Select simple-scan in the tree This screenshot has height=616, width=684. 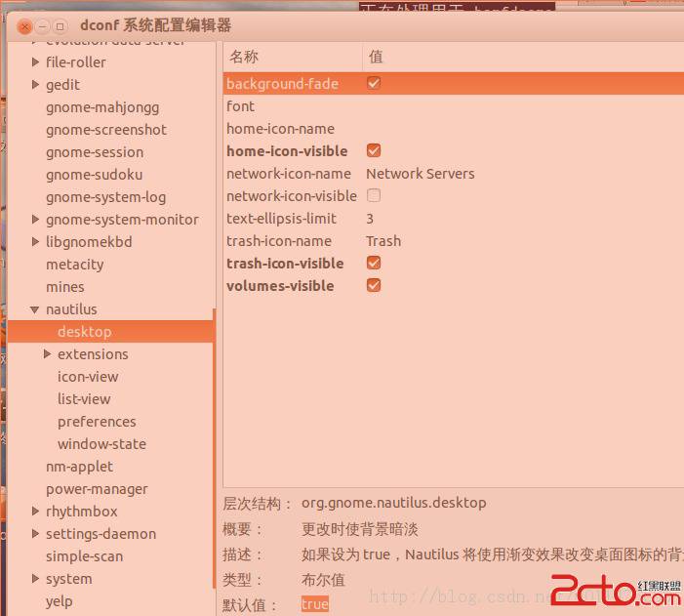click(84, 556)
